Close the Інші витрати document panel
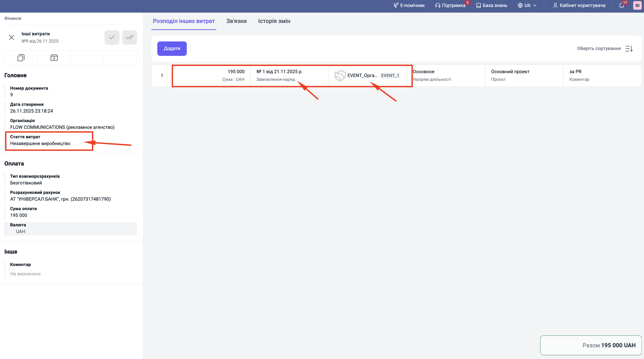 coord(11,37)
